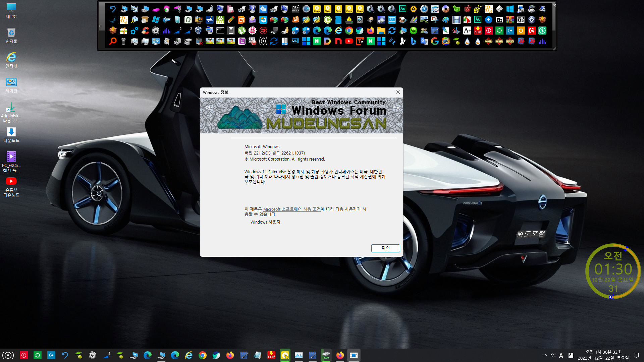Viewport: 644px width, 362px height.
Task: Open Whale browser on the taskbar
Action: pos(216,355)
